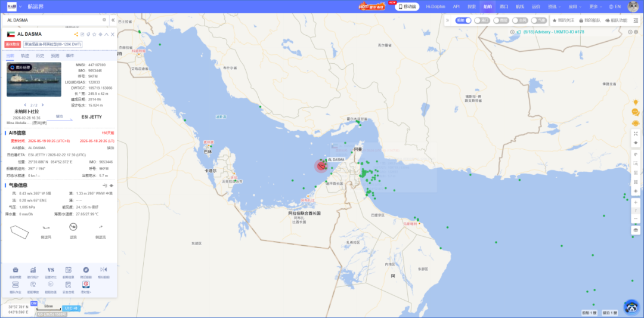Click the 图片处理 badge on photo
644x318 pixels.
click(20, 67)
